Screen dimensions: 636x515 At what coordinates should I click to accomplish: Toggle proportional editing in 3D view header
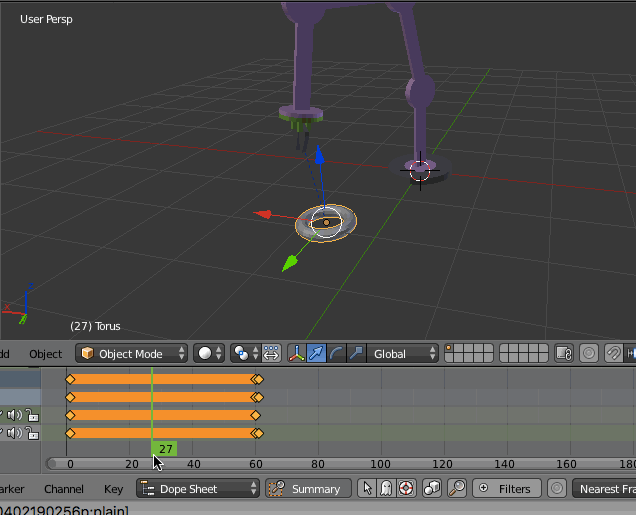589,354
